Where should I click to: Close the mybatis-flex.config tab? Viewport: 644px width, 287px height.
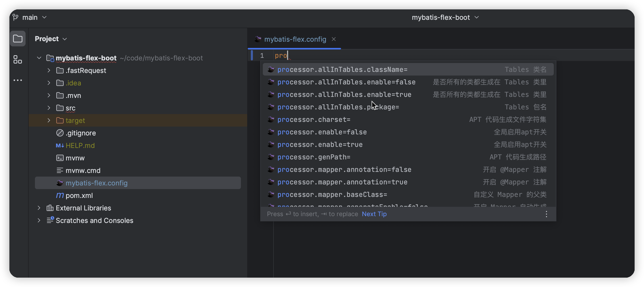pos(334,39)
